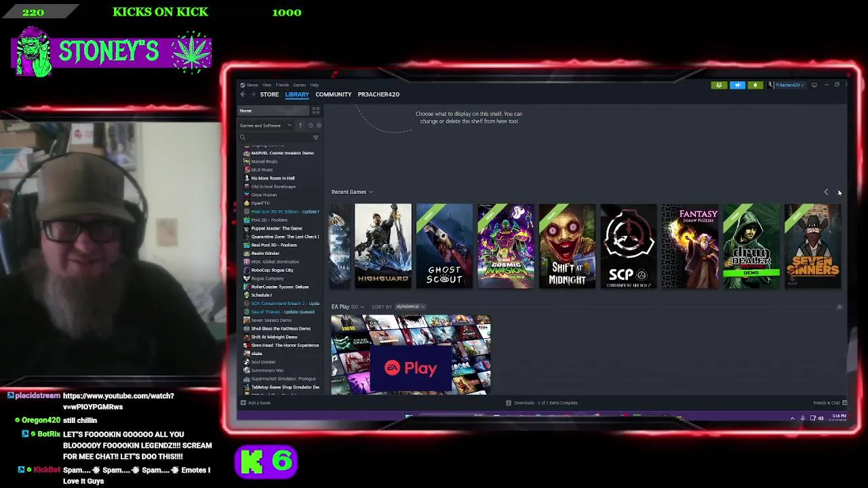This screenshot has width=868, height=488.
Task: Click Add a Game button
Action: coord(256,403)
